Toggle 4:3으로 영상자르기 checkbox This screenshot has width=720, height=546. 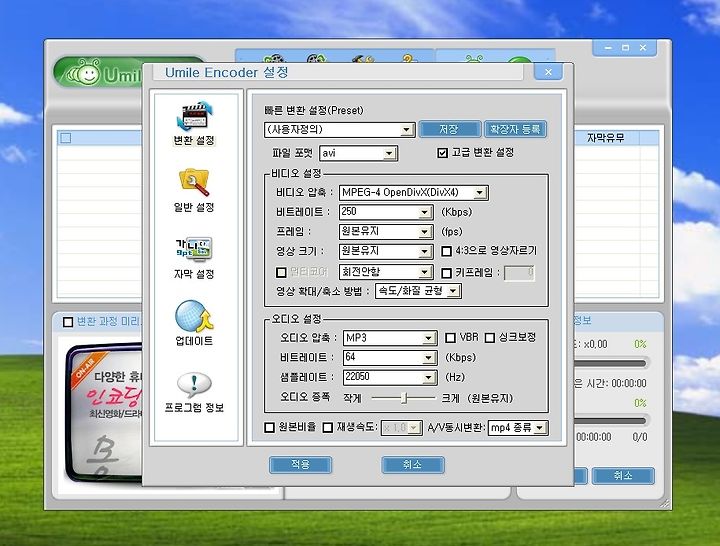click(x=446, y=251)
